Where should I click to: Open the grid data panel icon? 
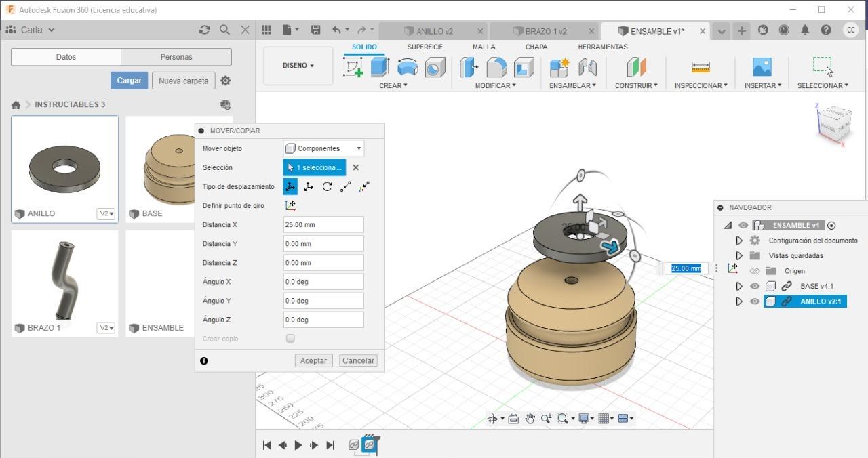(x=267, y=30)
